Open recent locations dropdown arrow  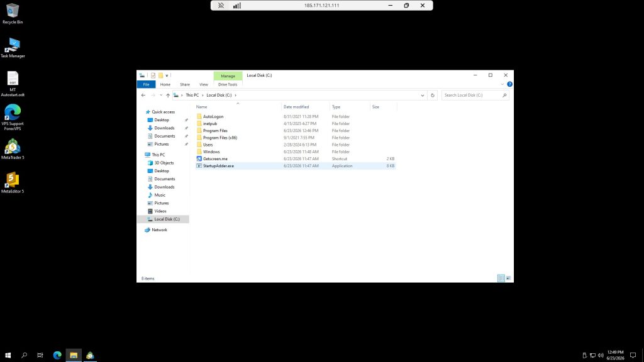point(160,96)
